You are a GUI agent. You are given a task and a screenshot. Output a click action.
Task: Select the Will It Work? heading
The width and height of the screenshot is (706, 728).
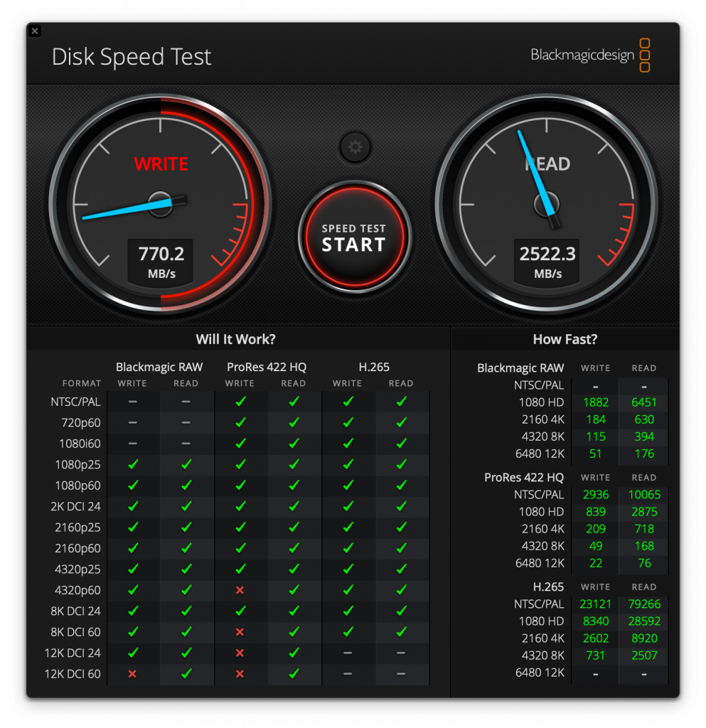tap(236, 339)
